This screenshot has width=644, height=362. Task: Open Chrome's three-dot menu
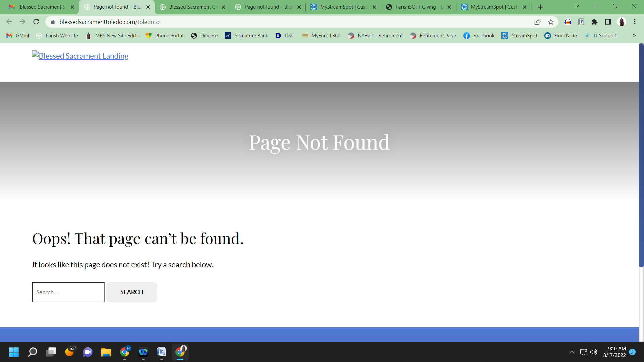(x=635, y=22)
